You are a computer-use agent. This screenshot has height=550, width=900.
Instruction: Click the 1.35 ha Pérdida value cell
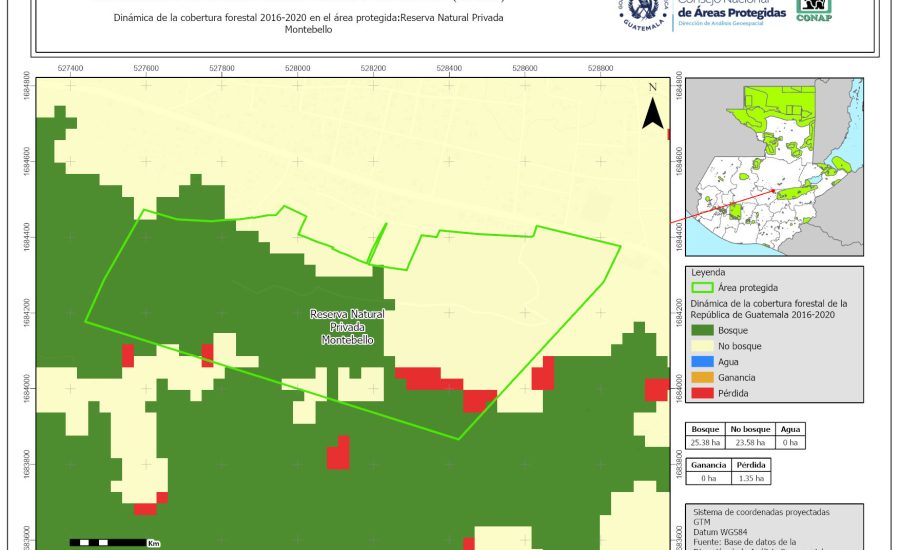751,478
